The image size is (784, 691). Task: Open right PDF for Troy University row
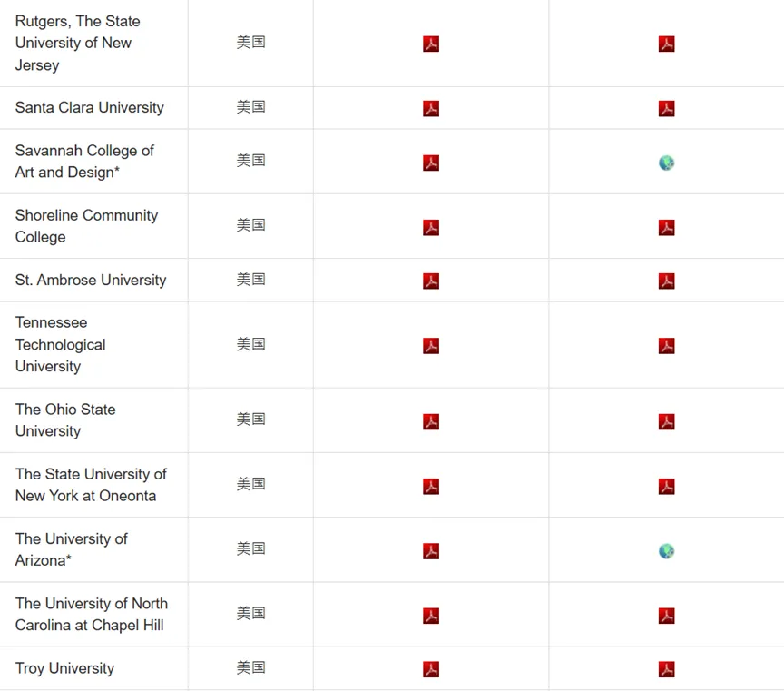(666, 670)
